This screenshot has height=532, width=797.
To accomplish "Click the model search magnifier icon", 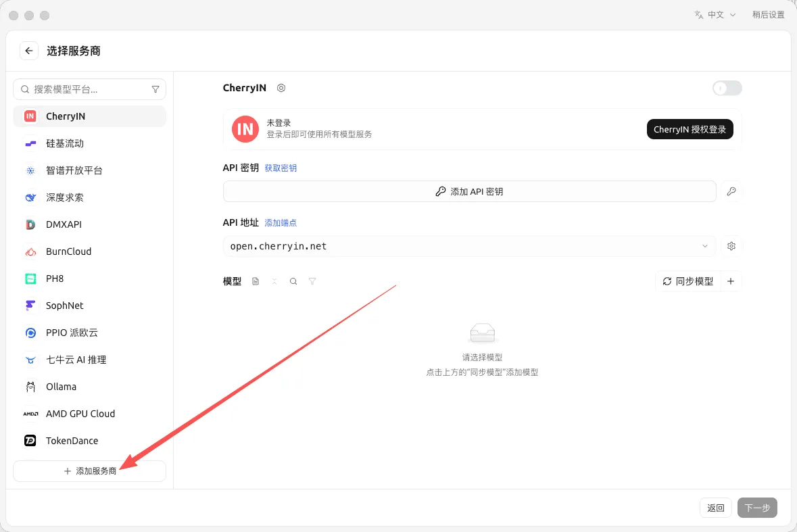I will [x=293, y=281].
